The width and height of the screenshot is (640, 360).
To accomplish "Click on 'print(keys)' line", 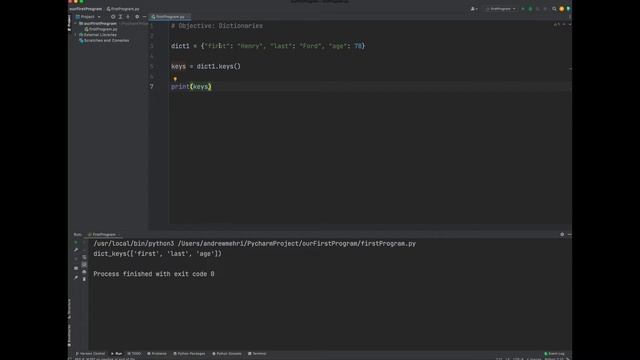I will 191,87.
